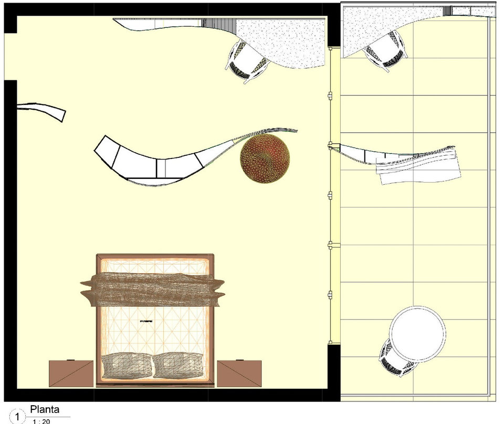Select the left pillow on the bed
The image size is (504, 424).
point(127,365)
